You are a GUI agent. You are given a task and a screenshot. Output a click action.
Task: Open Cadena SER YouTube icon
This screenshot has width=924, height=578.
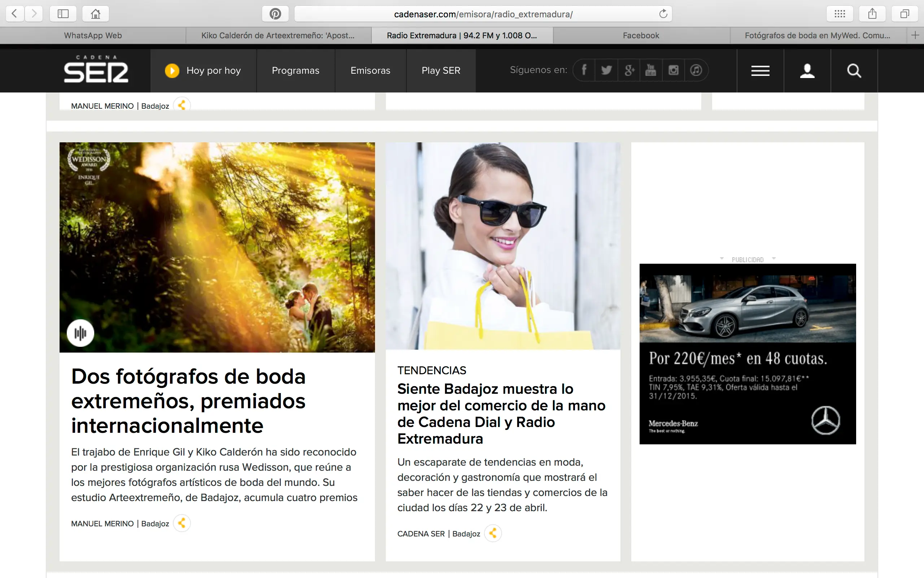click(651, 70)
